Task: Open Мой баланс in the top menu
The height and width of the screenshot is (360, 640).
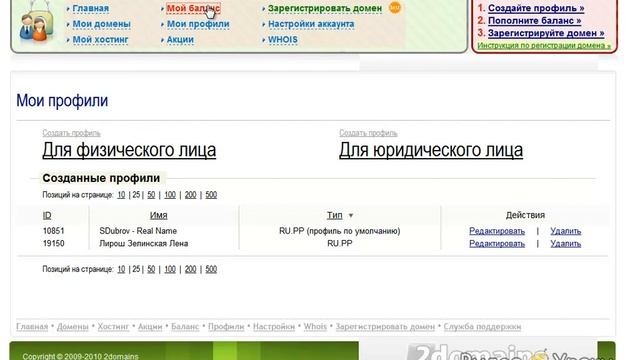Action: pyautogui.click(x=193, y=8)
